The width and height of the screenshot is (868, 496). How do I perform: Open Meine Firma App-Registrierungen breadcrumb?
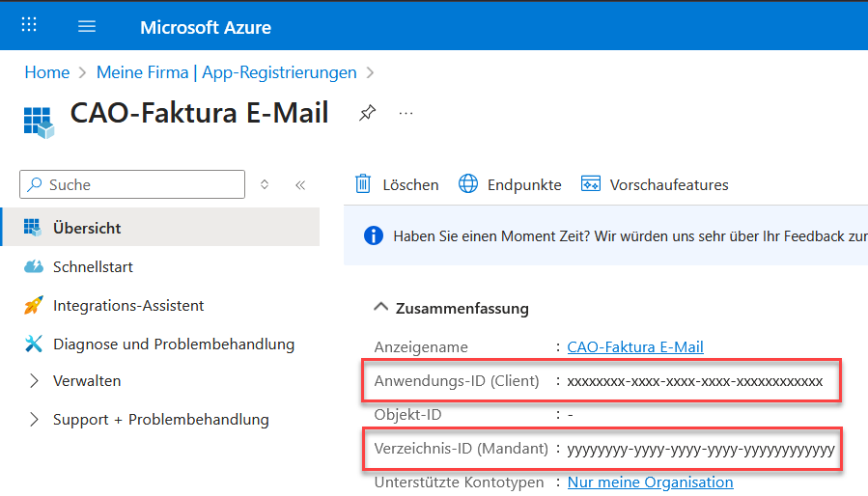pos(226,72)
